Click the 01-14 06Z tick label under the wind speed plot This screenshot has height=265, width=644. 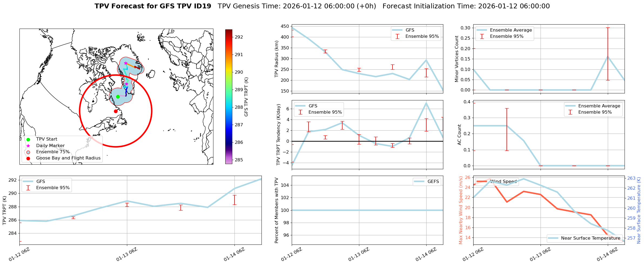point(607,254)
